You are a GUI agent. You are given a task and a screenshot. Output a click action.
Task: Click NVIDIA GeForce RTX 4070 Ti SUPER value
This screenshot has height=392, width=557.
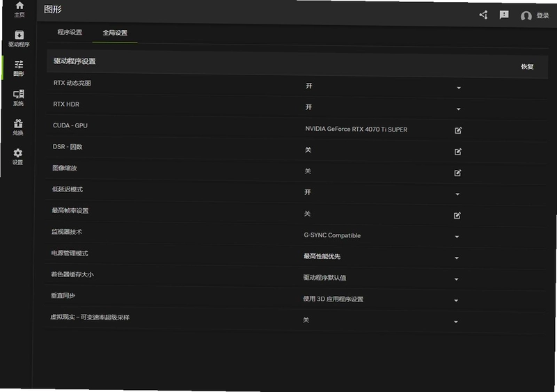click(x=356, y=130)
